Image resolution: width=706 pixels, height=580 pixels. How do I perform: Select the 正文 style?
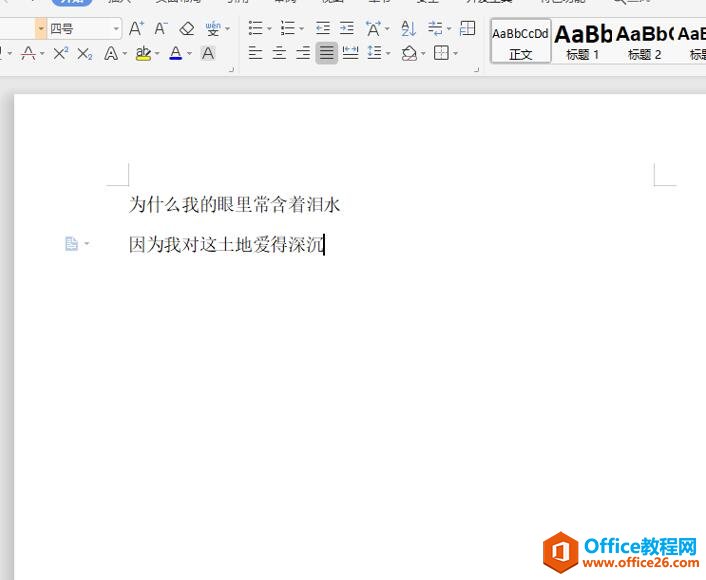[520, 42]
